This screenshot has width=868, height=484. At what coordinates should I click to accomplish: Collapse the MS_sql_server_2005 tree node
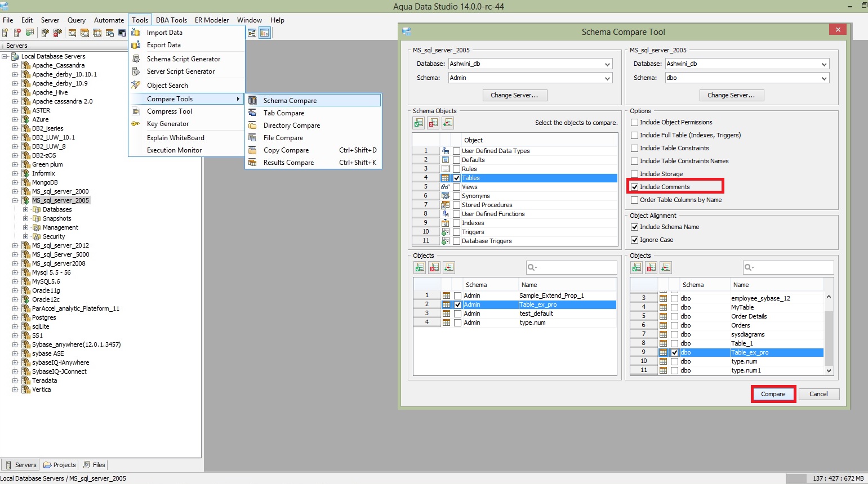point(15,200)
